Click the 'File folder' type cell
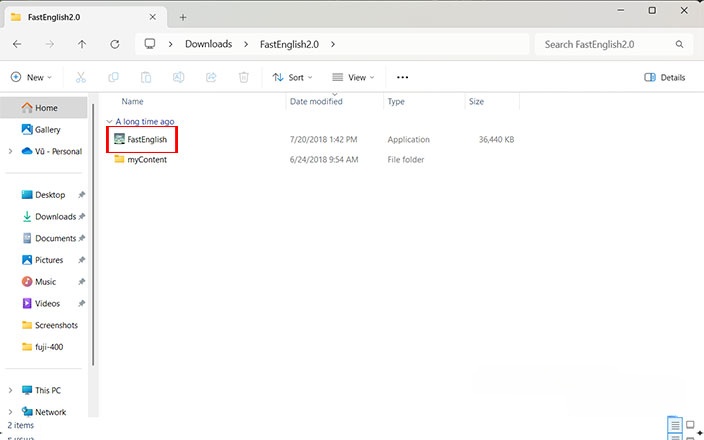The image size is (704, 440). point(405,159)
